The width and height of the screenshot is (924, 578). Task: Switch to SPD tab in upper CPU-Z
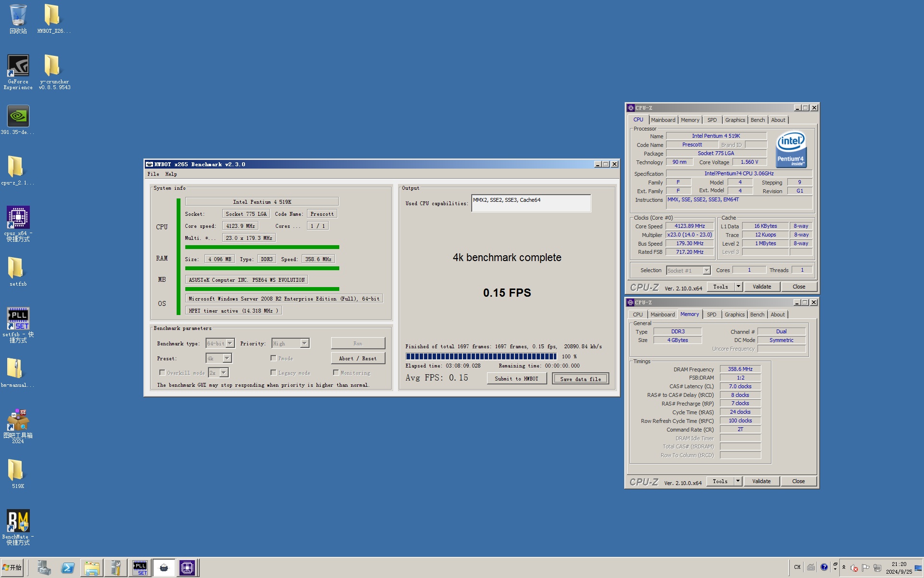click(712, 120)
